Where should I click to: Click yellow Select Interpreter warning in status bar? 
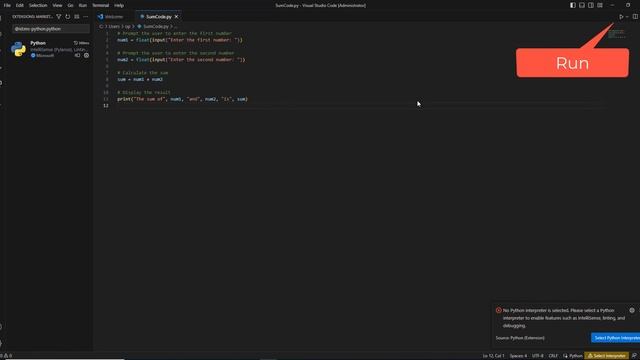point(607,356)
